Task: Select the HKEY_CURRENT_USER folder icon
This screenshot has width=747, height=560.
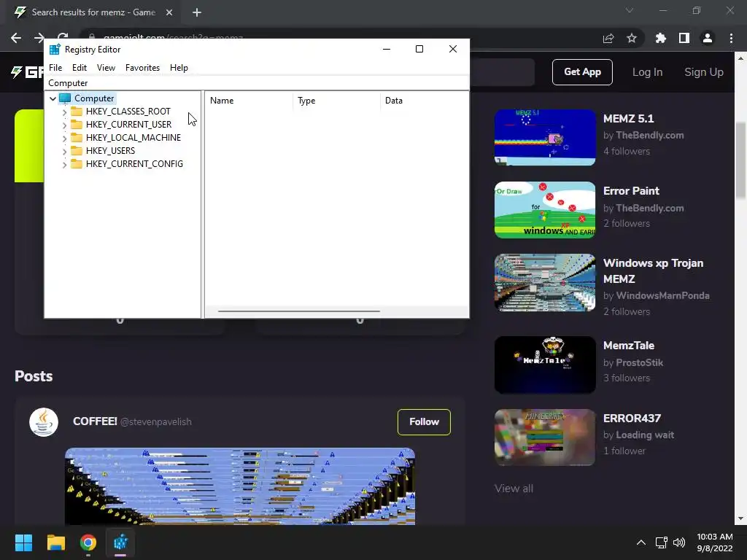Action: [76, 124]
